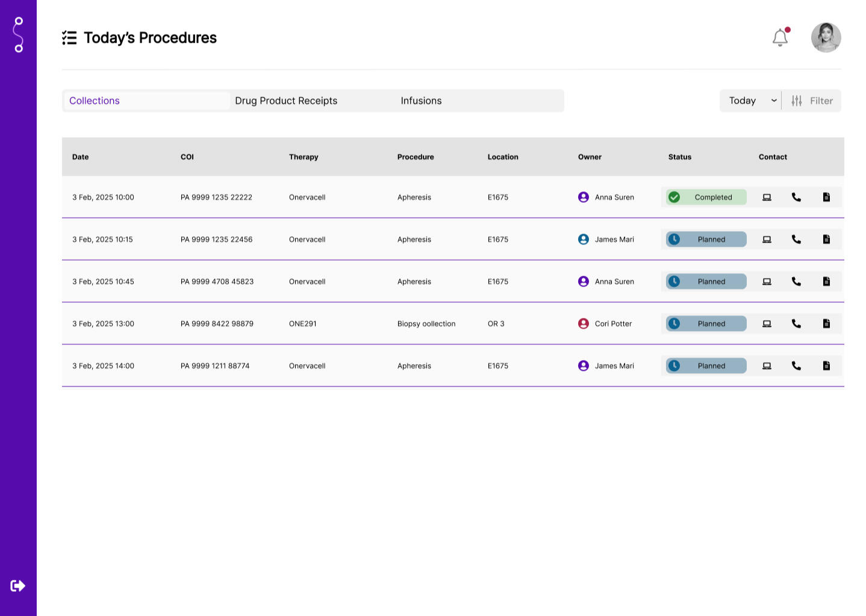Click the user profile picture in the top right

pyautogui.click(x=826, y=37)
